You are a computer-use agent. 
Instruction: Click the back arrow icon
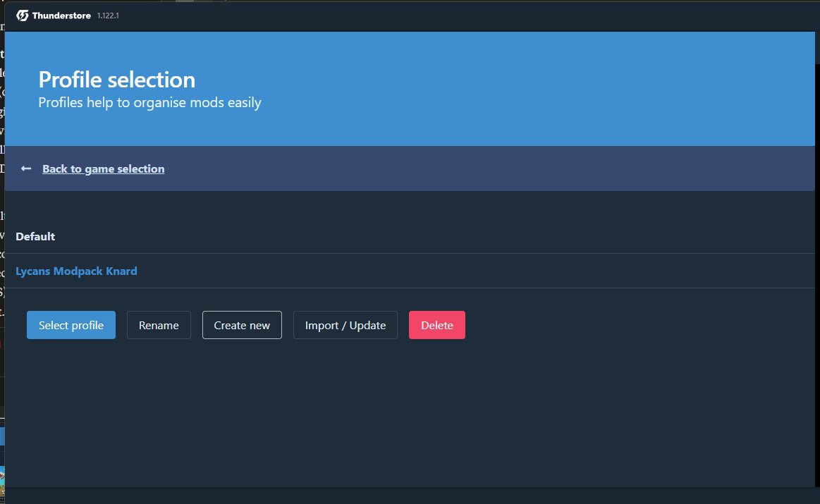click(25, 168)
